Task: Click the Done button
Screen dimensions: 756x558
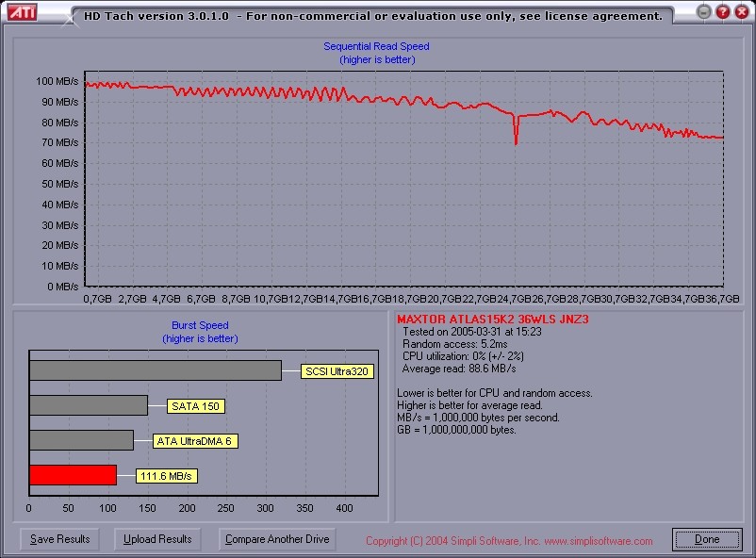Action: point(707,539)
